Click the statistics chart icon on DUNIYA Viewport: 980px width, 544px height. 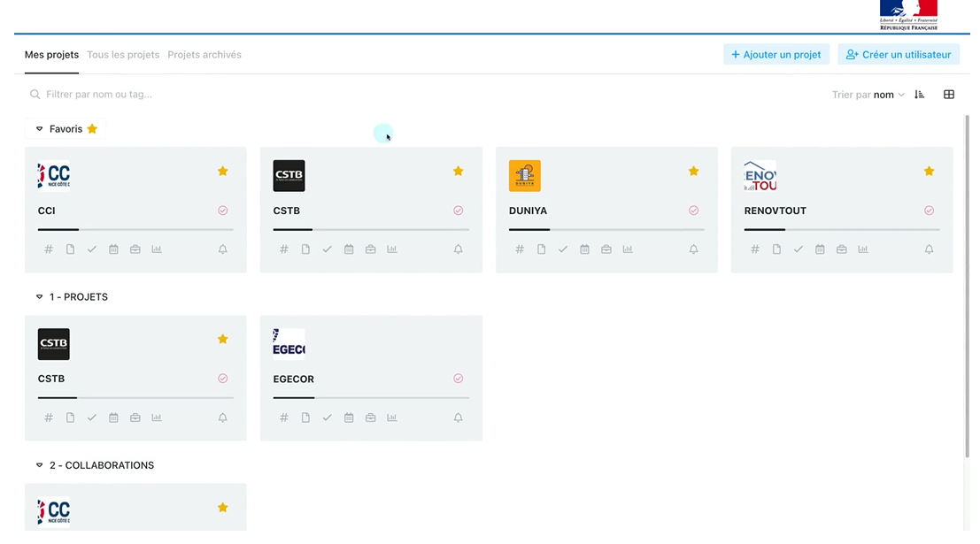[628, 249]
